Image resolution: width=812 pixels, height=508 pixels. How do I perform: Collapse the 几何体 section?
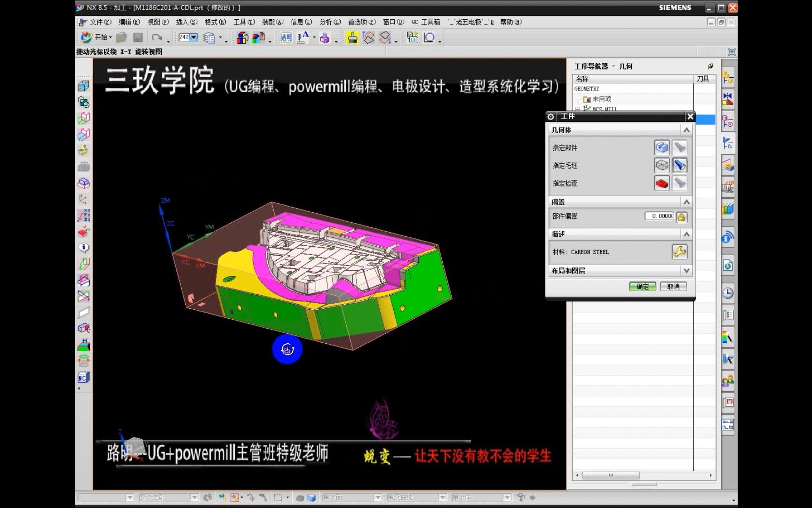tap(686, 130)
